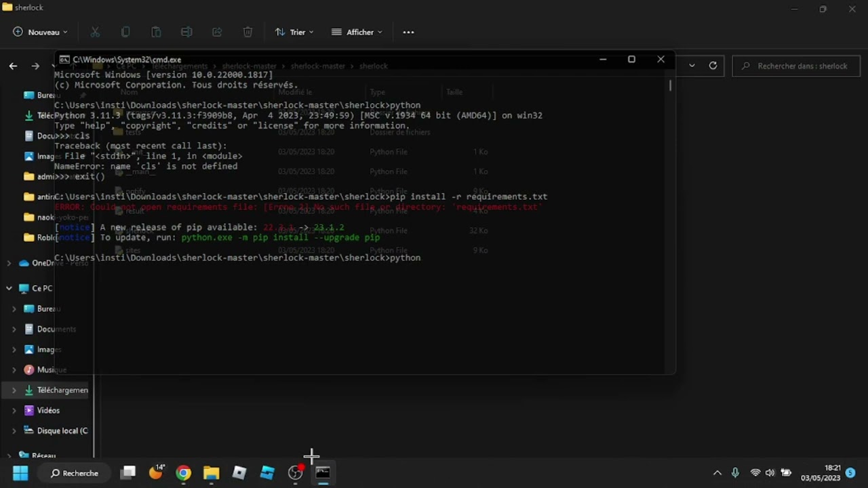Click the Paste clipboard icon in Explorer toolbar
This screenshot has height=488, width=868.
(x=156, y=32)
